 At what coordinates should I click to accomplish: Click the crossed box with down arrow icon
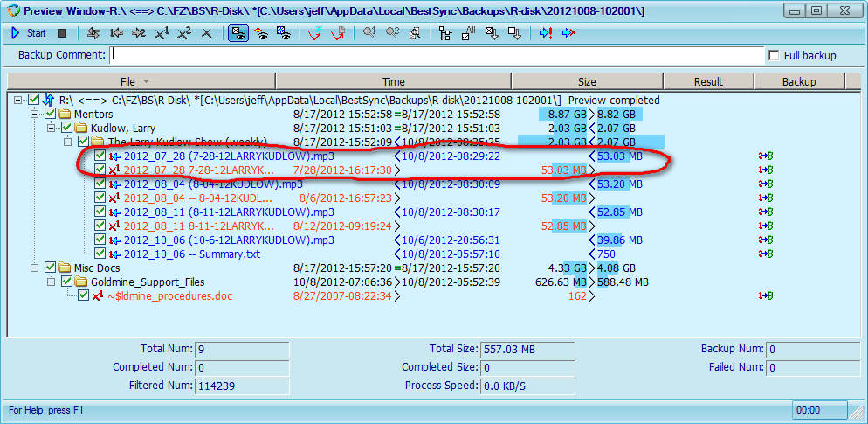coord(492,33)
